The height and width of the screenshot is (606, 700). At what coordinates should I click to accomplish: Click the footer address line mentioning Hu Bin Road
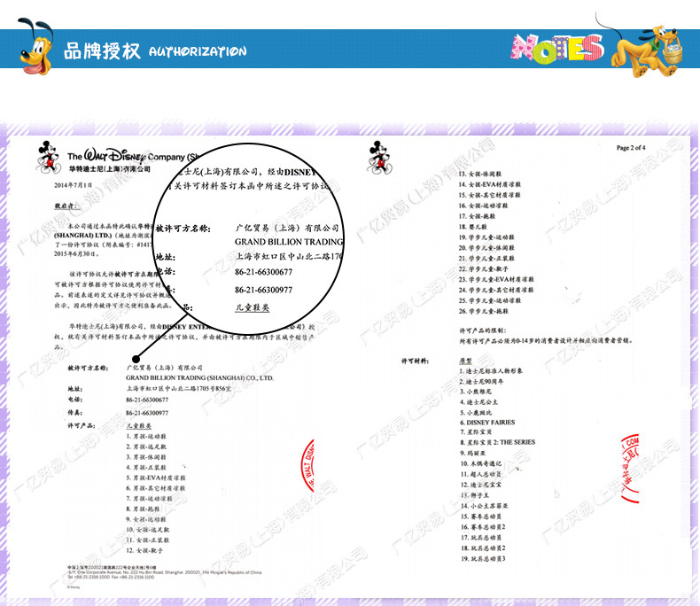165,572
